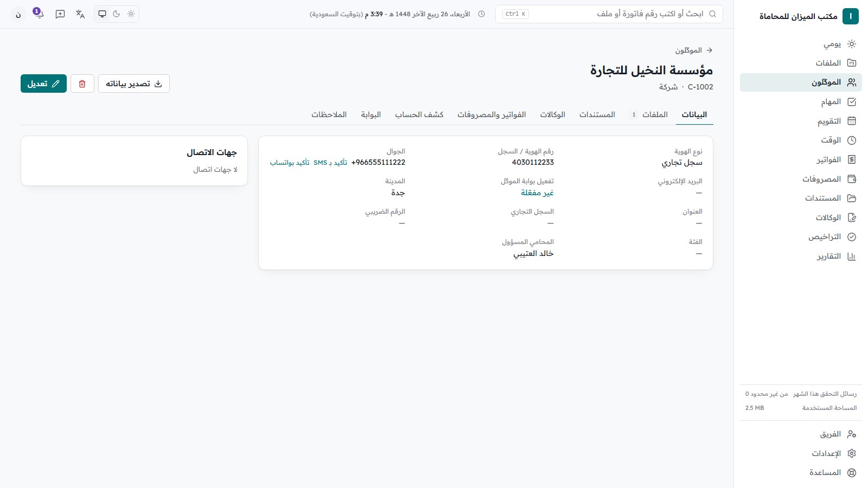Open the الملاحظات tab

pyautogui.click(x=329, y=114)
